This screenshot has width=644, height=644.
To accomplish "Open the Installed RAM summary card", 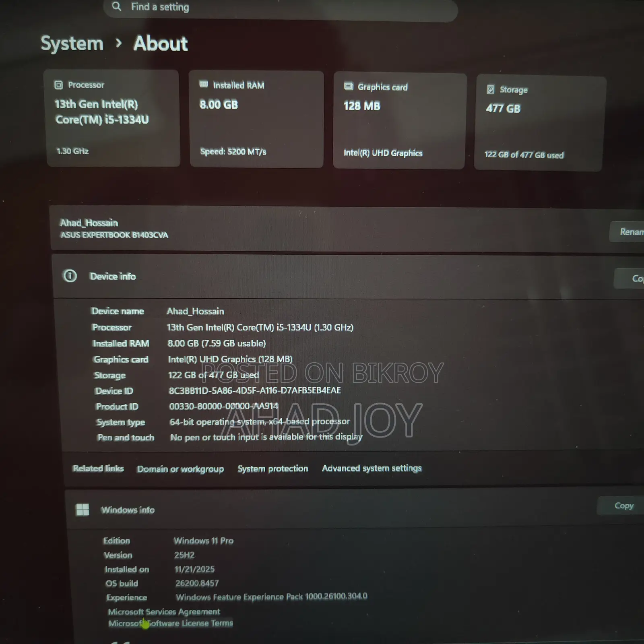I will click(256, 119).
